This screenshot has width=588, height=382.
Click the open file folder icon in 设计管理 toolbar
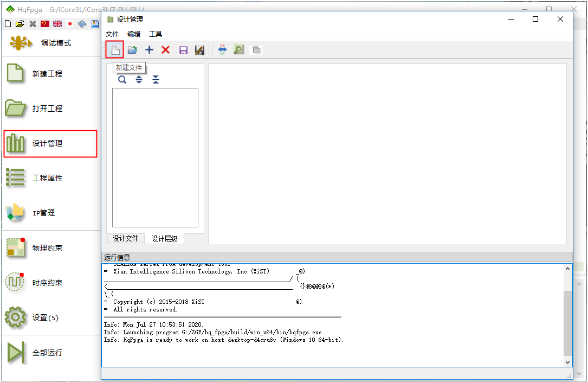pyautogui.click(x=132, y=50)
